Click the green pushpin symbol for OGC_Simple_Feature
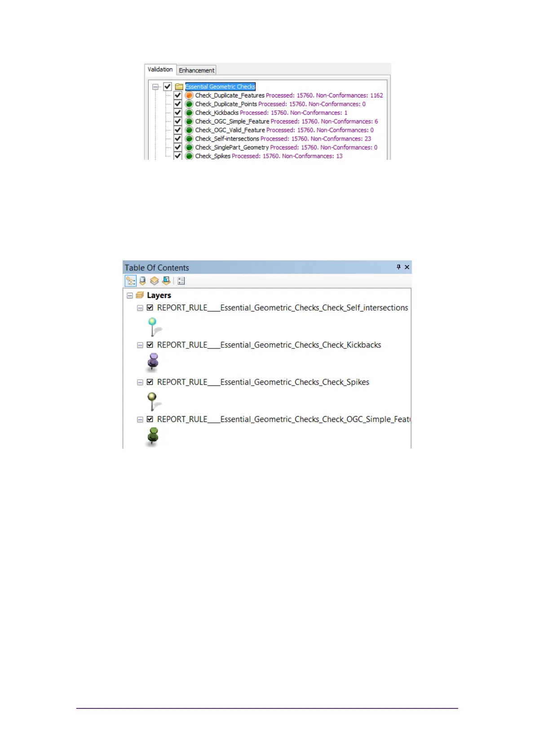Viewport: 535px width, 756px height. 153,436
